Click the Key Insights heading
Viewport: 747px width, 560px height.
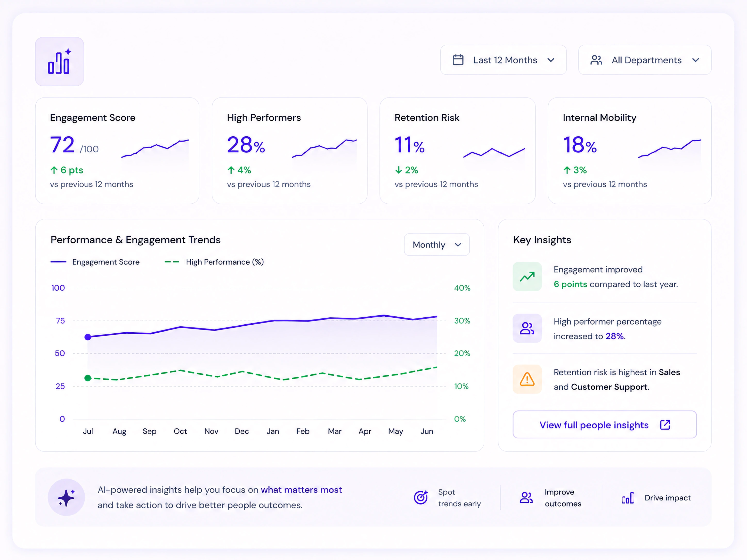pos(542,240)
